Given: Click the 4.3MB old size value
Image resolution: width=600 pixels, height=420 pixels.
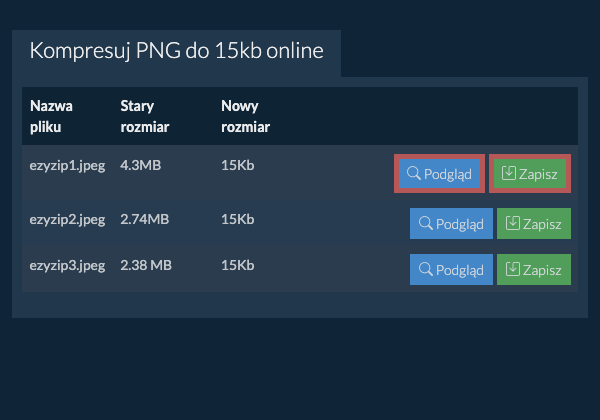Looking at the screenshot, I should [140, 165].
